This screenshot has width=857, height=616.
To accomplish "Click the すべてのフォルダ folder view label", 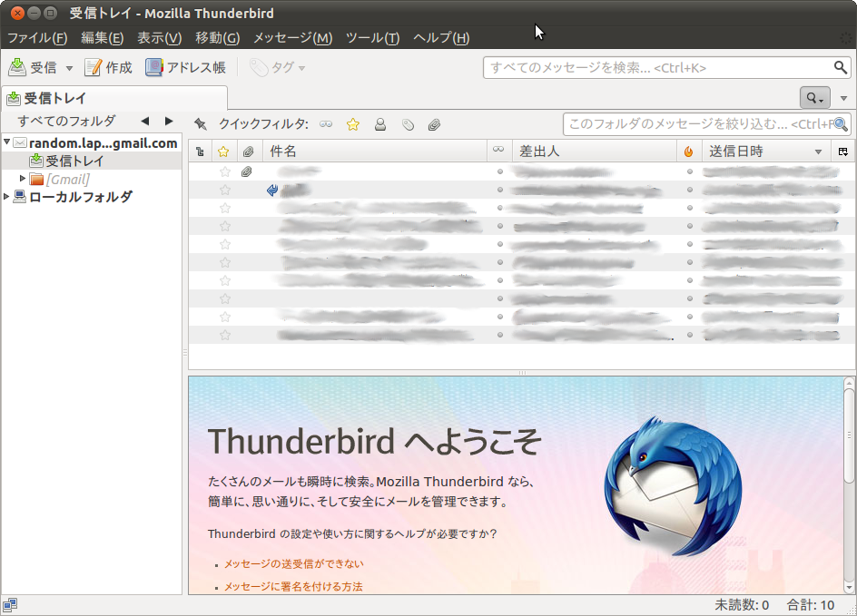I will [66, 121].
